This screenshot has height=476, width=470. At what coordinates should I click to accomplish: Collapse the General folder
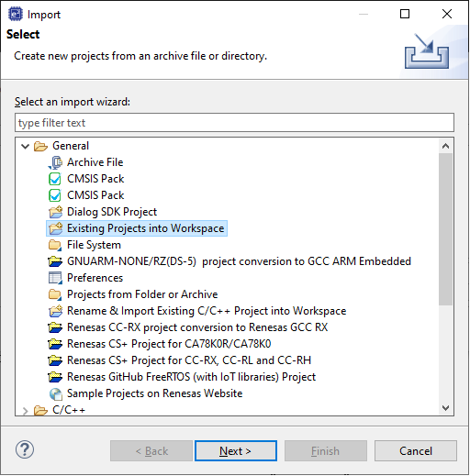tap(25, 146)
